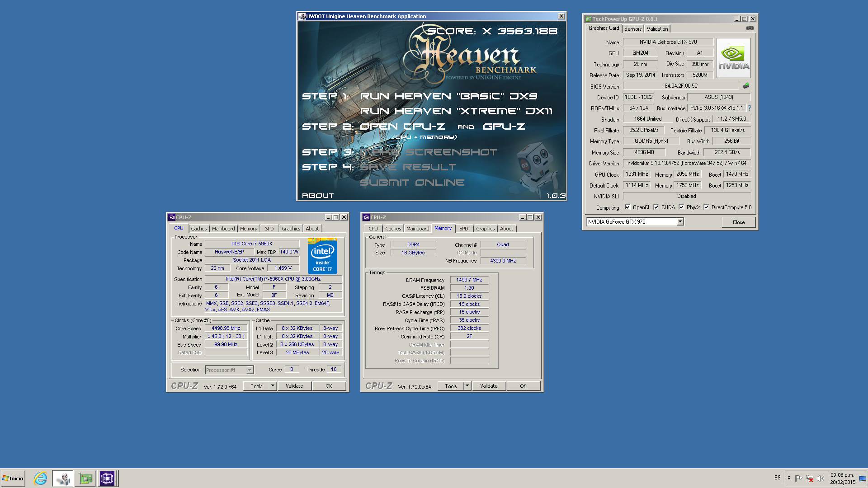Select the Graphics Card tab in GPU-Z

604,28
